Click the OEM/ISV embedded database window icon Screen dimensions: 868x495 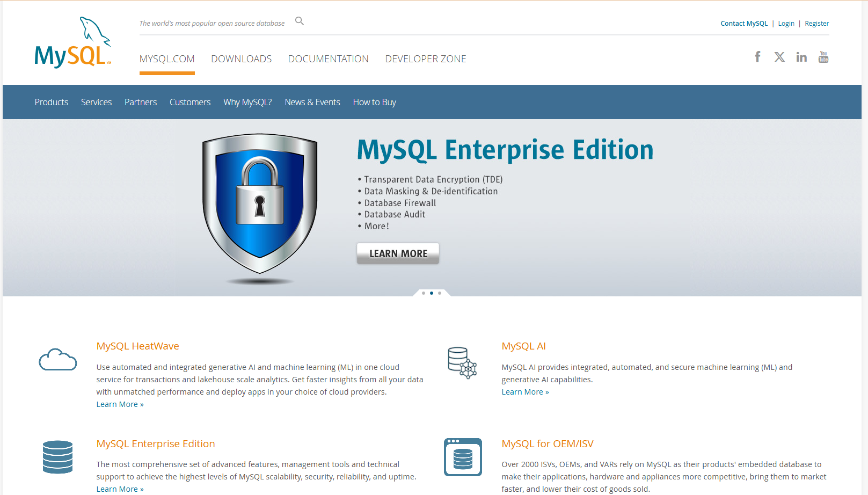(x=463, y=457)
